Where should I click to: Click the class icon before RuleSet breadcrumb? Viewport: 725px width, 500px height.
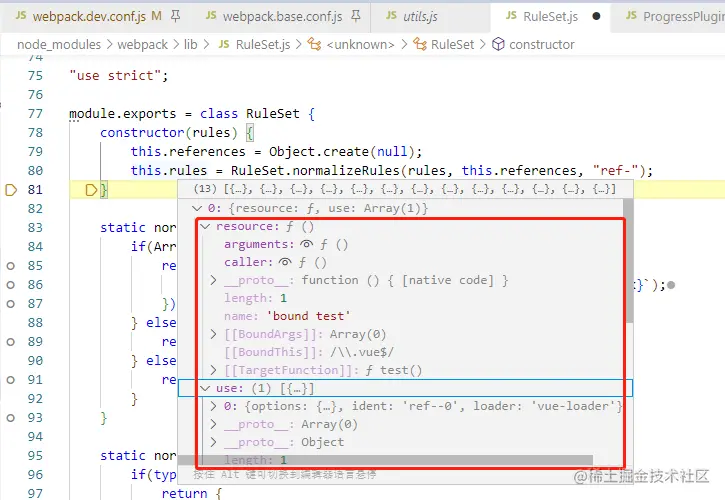tap(420, 44)
